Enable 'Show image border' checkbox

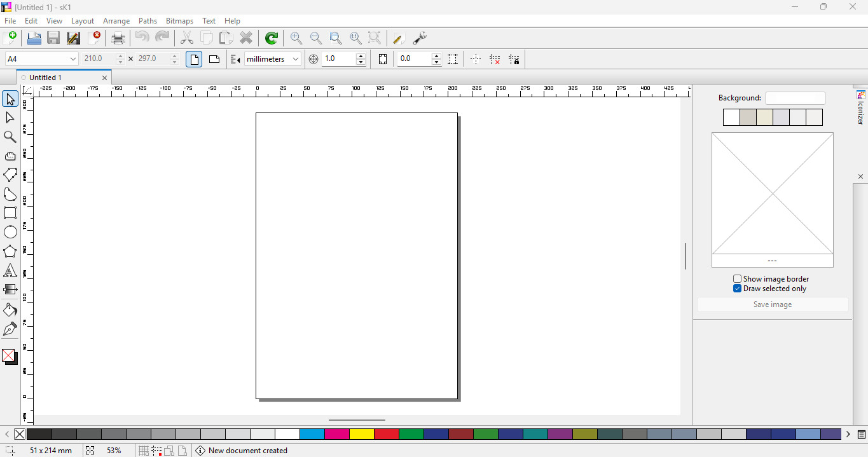click(737, 279)
